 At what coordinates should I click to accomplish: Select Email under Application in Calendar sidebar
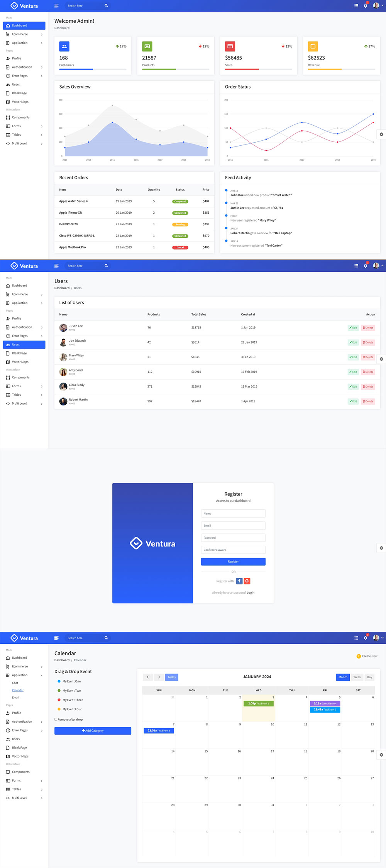16,698
